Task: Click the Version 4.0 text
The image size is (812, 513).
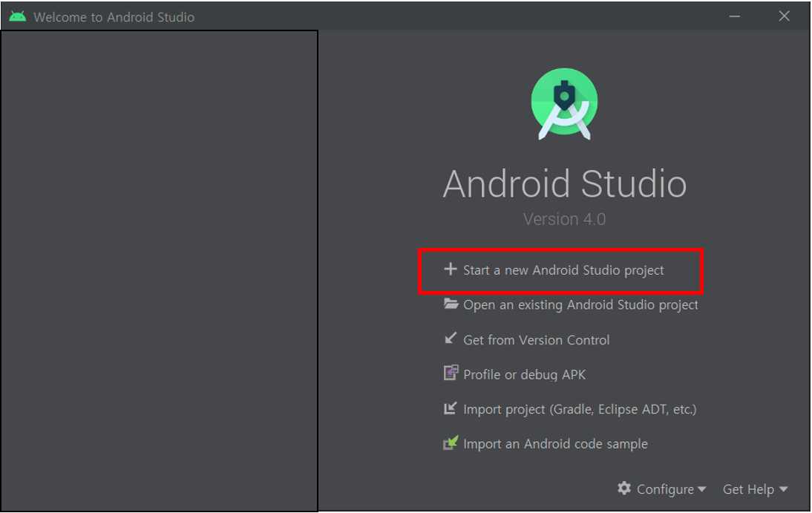Action: 564,219
